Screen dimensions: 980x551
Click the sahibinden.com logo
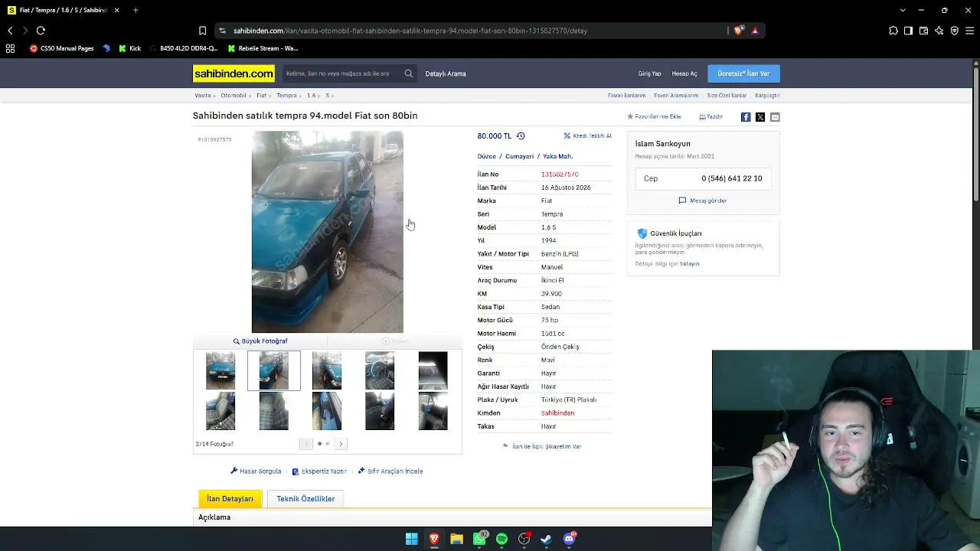coord(234,73)
